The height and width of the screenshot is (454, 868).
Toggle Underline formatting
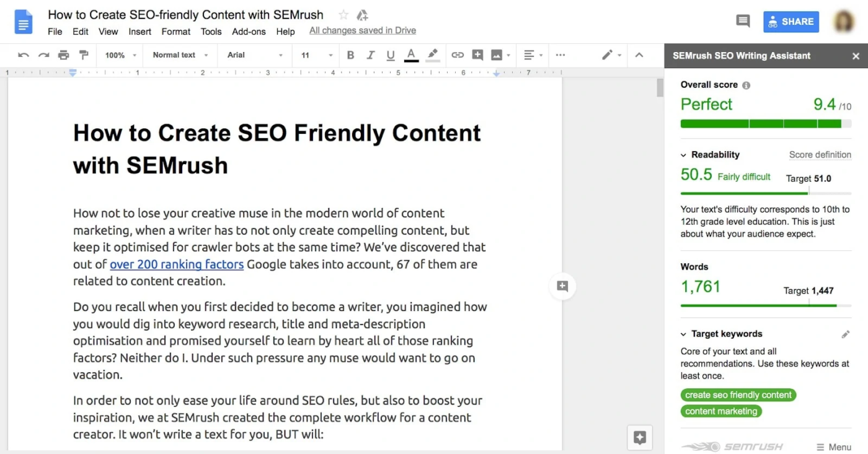pos(391,55)
